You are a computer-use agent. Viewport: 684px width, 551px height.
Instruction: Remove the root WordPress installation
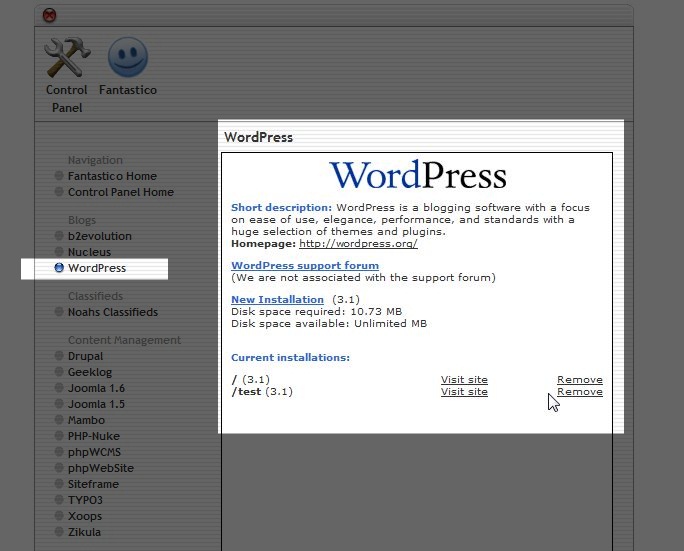click(579, 380)
